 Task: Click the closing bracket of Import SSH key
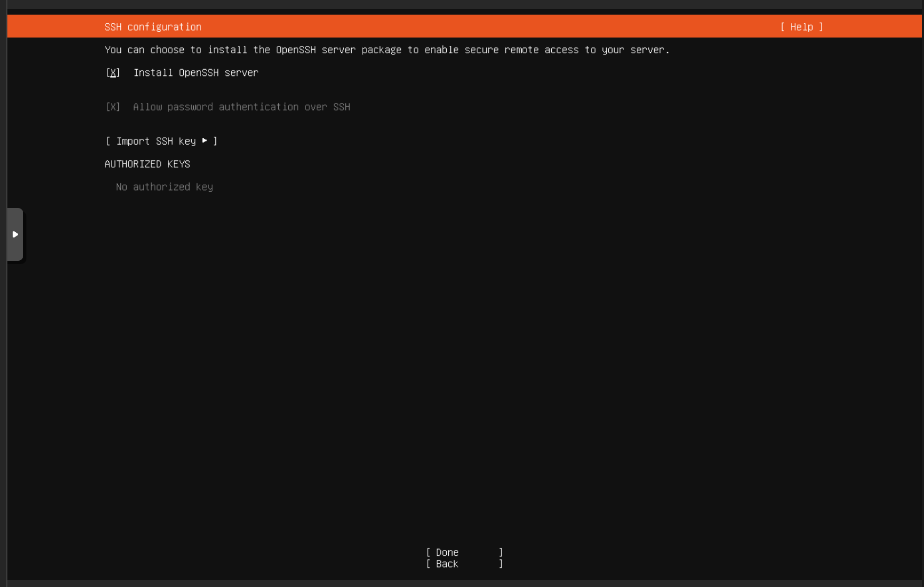(215, 141)
